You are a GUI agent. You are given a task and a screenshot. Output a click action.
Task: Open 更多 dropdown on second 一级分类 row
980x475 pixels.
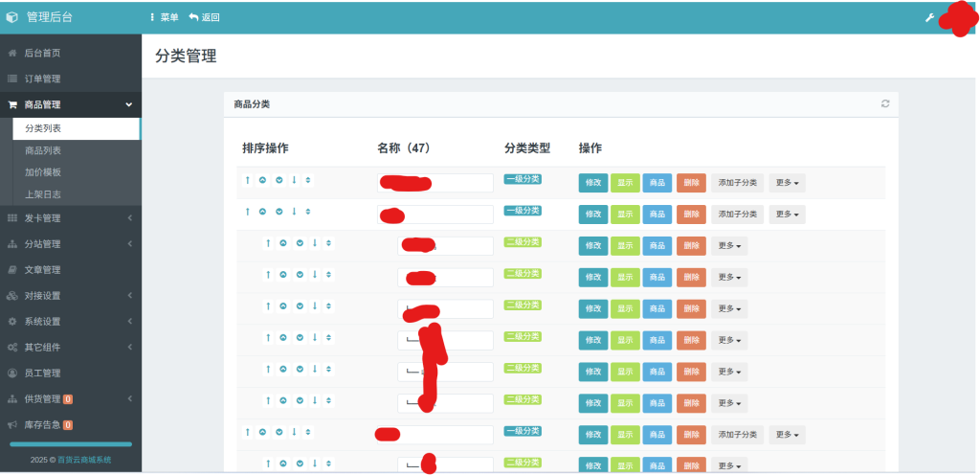pos(787,215)
